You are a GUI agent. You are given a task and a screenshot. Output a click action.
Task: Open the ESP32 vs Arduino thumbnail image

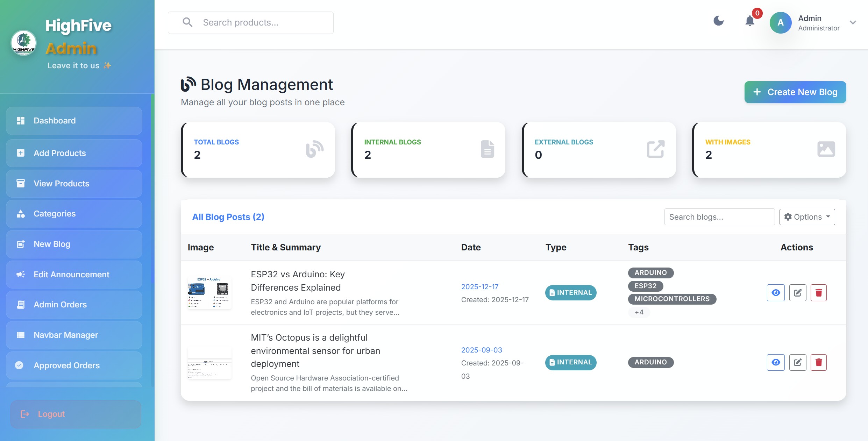209,292
